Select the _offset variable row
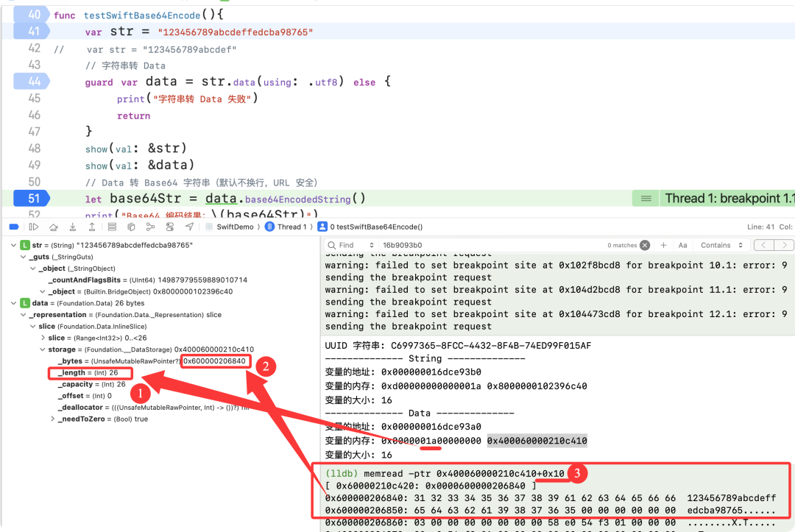Viewport: 795px width, 532px height. (x=85, y=396)
